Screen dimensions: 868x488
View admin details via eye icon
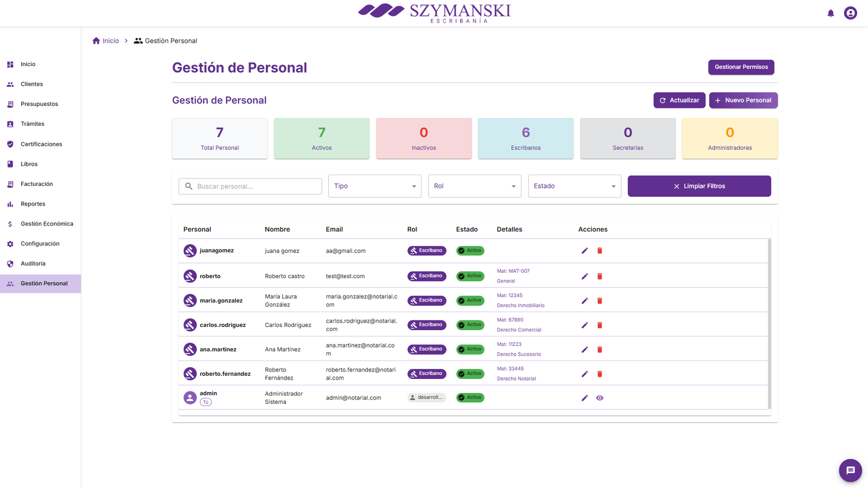tap(599, 398)
